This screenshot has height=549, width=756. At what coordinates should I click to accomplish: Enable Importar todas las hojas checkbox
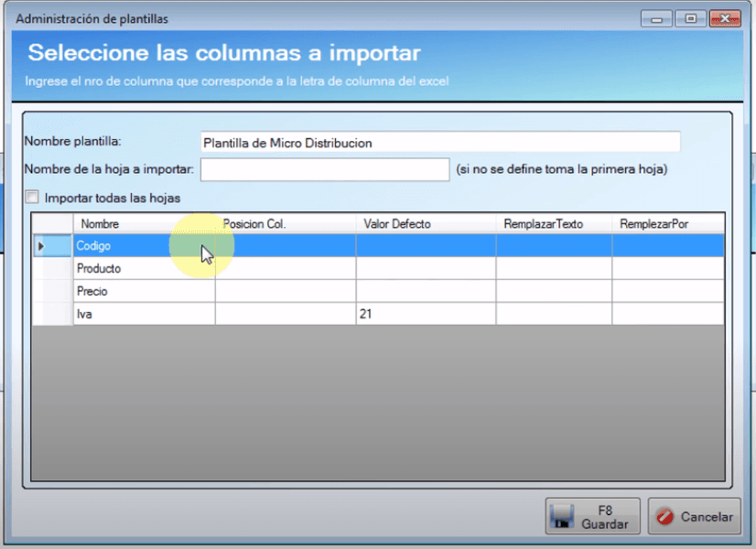pos(33,197)
